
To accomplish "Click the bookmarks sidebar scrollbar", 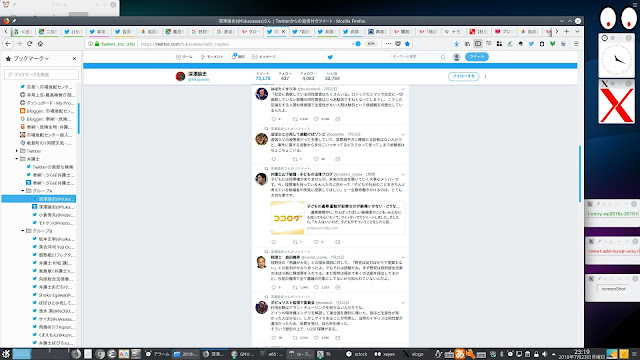I will [x=78, y=118].
